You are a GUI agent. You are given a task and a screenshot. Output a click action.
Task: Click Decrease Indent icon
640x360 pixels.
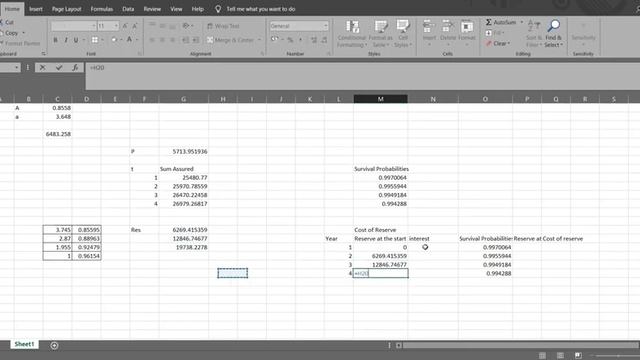coord(185,40)
